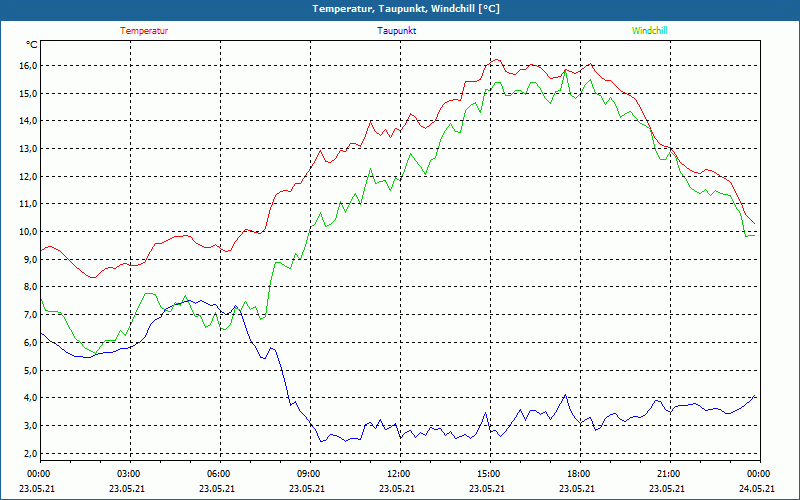Image resolution: width=800 pixels, height=500 pixels.
Task: Click the 6,0 y-axis value
Action: click(31, 342)
